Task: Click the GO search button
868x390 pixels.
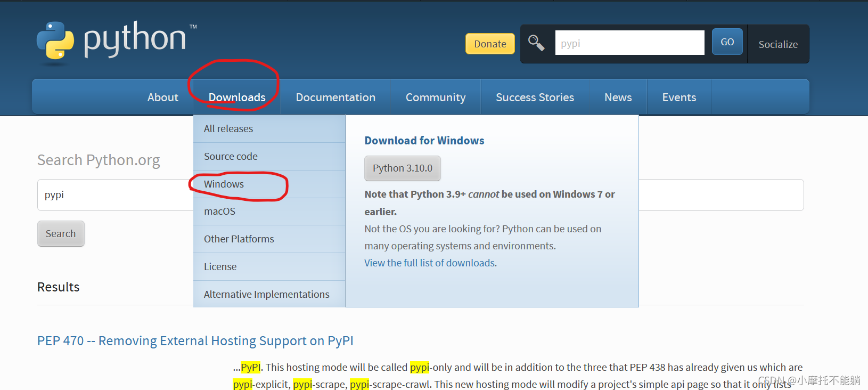Action: 727,42
